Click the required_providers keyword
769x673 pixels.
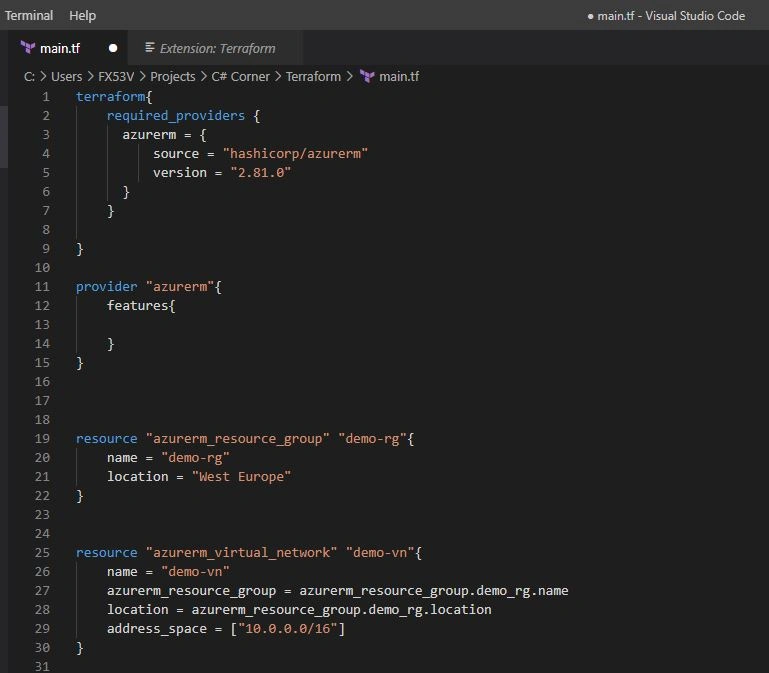tap(176, 116)
